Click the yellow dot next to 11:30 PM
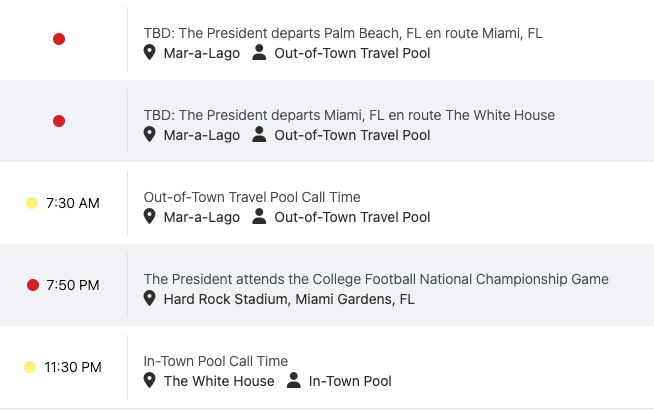 pos(30,367)
